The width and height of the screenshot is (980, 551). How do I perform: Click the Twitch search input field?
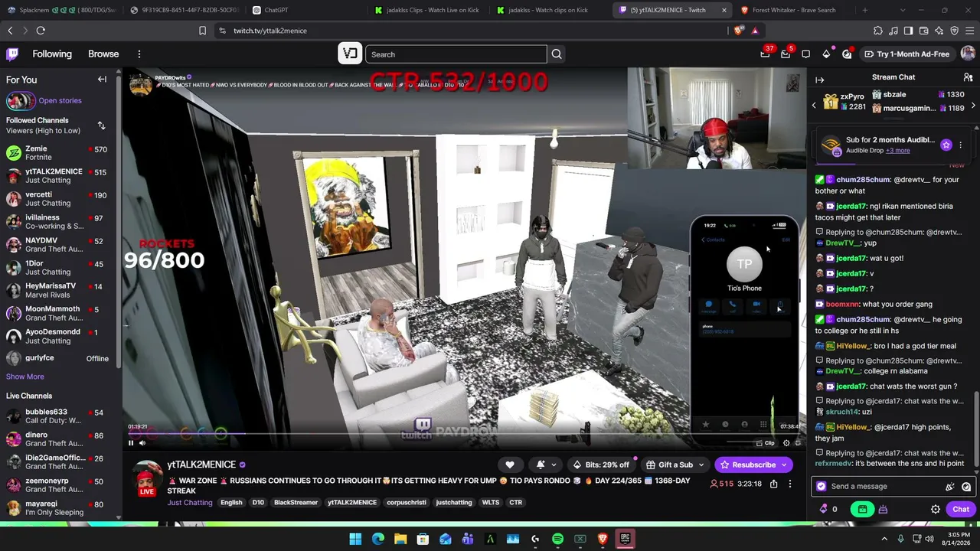click(x=456, y=54)
